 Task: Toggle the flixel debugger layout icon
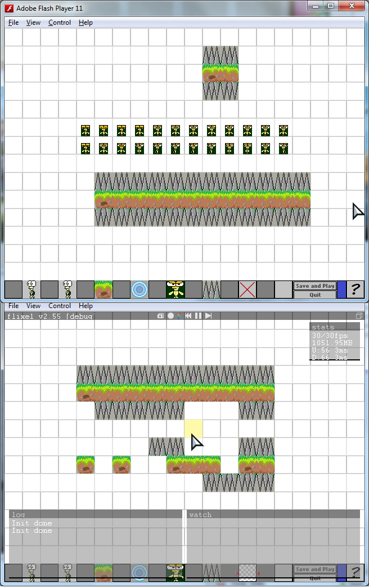tap(160, 316)
